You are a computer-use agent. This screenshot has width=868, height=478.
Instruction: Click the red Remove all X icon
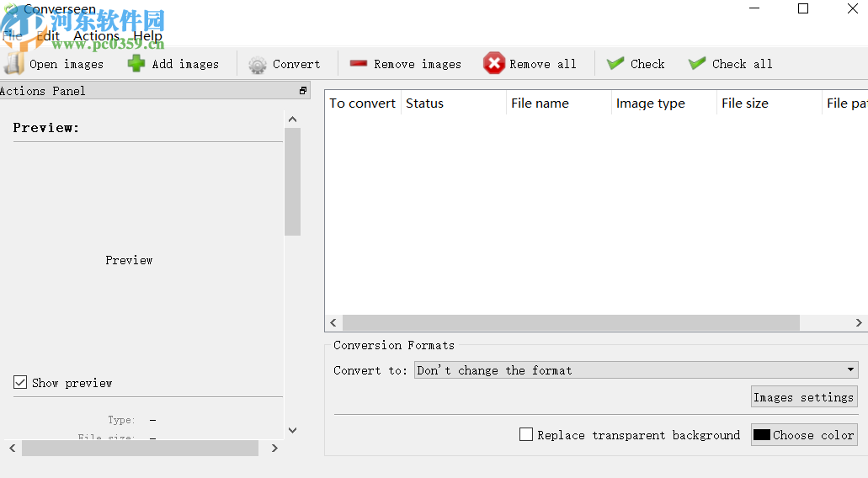click(x=494, y=64)
